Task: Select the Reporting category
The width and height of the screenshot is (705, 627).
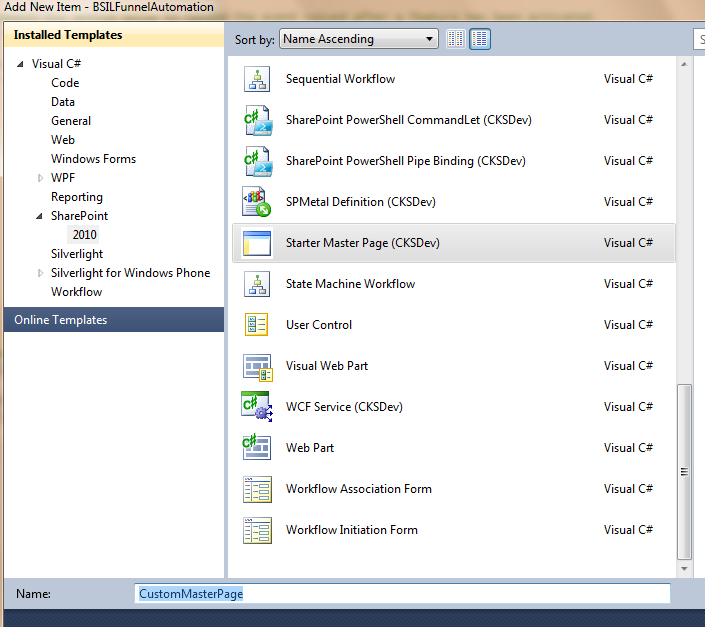Action: 77,197
